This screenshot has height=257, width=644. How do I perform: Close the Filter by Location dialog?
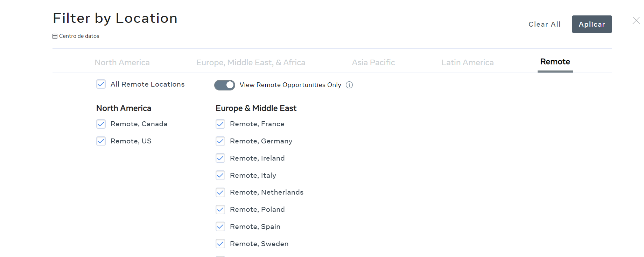[x=636, y=21]
